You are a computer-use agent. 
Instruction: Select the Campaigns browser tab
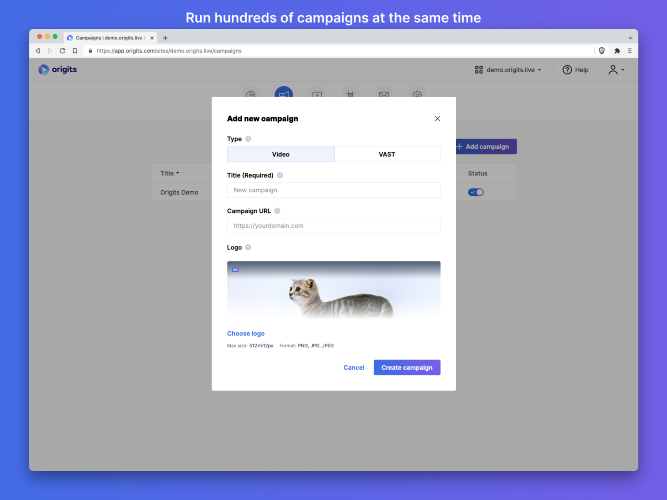109,37
